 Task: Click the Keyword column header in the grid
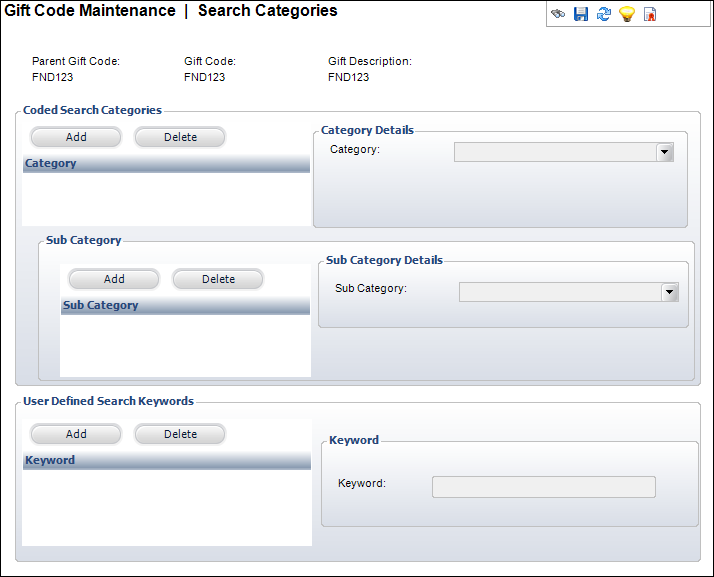167,460
